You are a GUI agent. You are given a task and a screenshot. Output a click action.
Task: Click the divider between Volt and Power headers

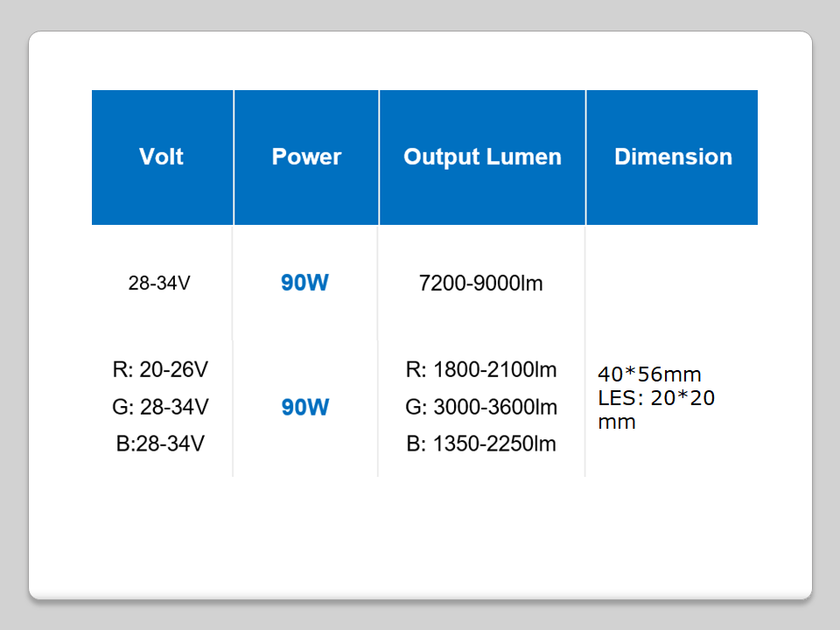(x=234, y=157)
